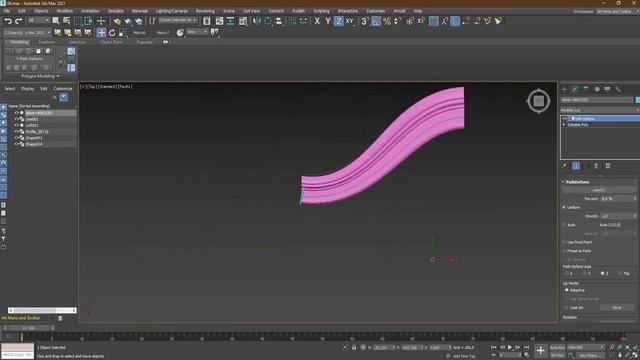This screenshot has width=640, height=360.
Task: Activate Select and Scale tool
Action: 122,32
